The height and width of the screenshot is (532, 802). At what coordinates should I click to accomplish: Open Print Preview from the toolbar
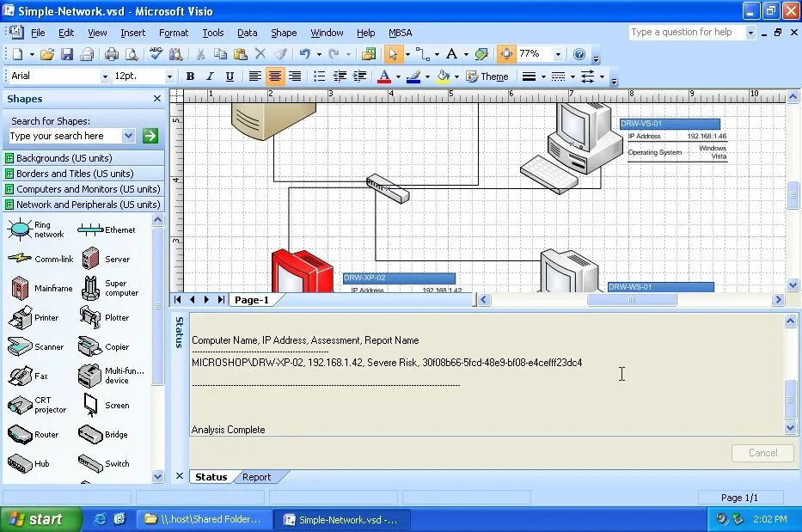(x=132, y=54)
